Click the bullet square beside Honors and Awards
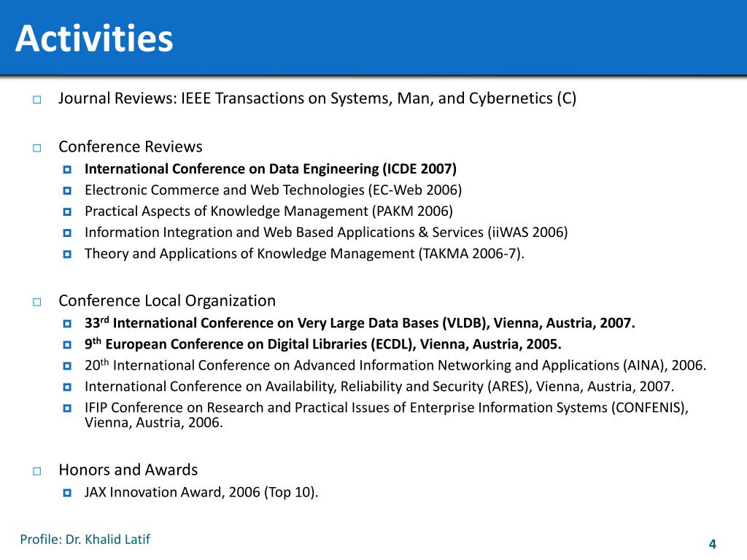Image resolution: width=747 pixels, height=560 pixels. tap(37, 472)
